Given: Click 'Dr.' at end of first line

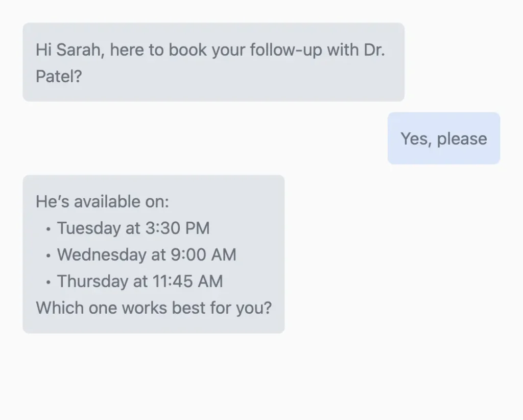Looking at the screenshot, I should pyautogui.click(x=374, y=50).
